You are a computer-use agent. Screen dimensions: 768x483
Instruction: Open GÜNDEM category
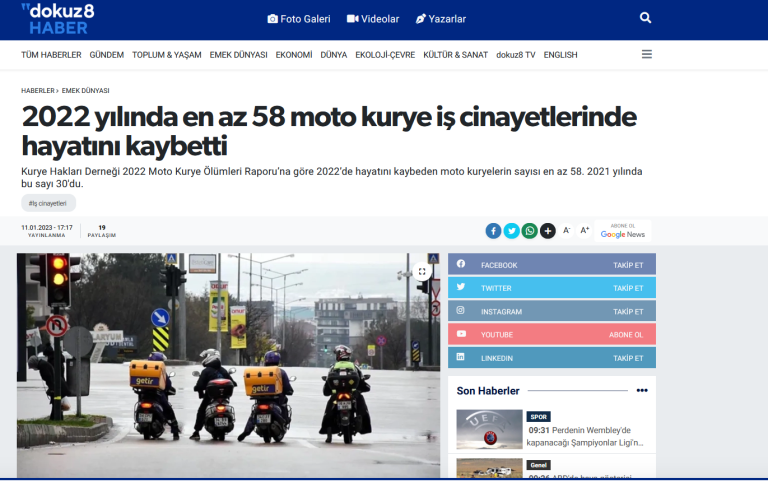click(106, 55)
